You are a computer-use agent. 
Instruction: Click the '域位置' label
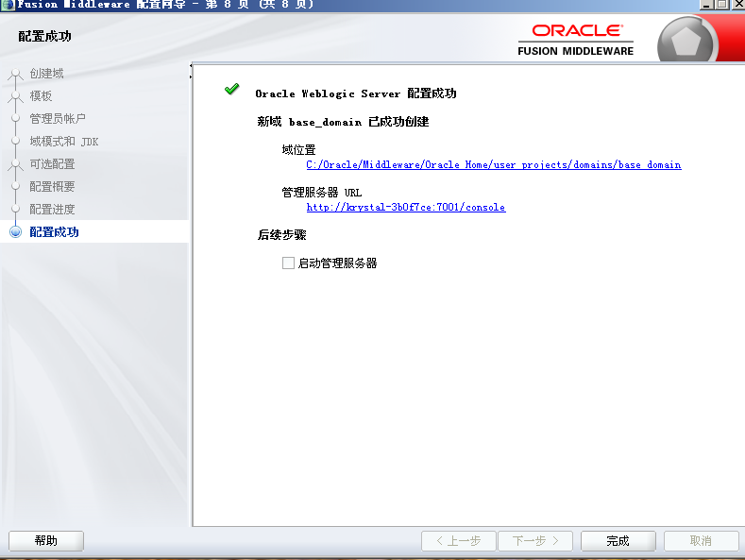[x=299, y=150]
